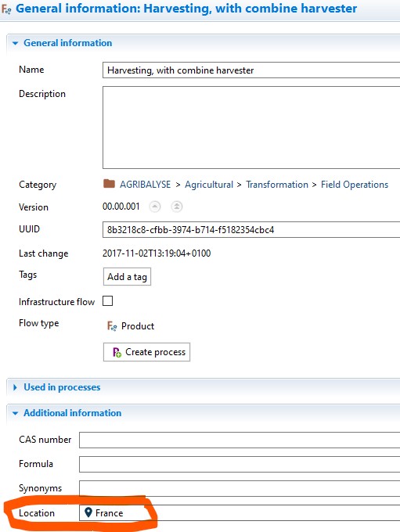
Task: Collapse the Additional information section
Action: tap(15, 413)
